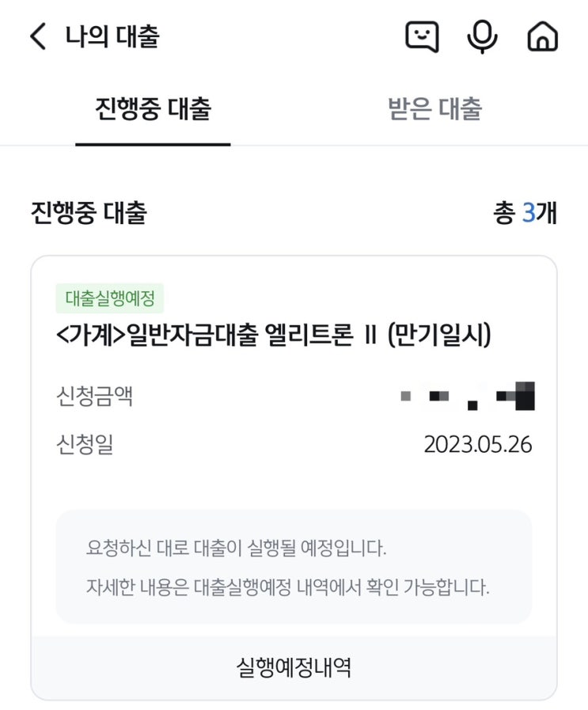
Task: Tap the microphone voice search icon
Action: click(482, 36)
